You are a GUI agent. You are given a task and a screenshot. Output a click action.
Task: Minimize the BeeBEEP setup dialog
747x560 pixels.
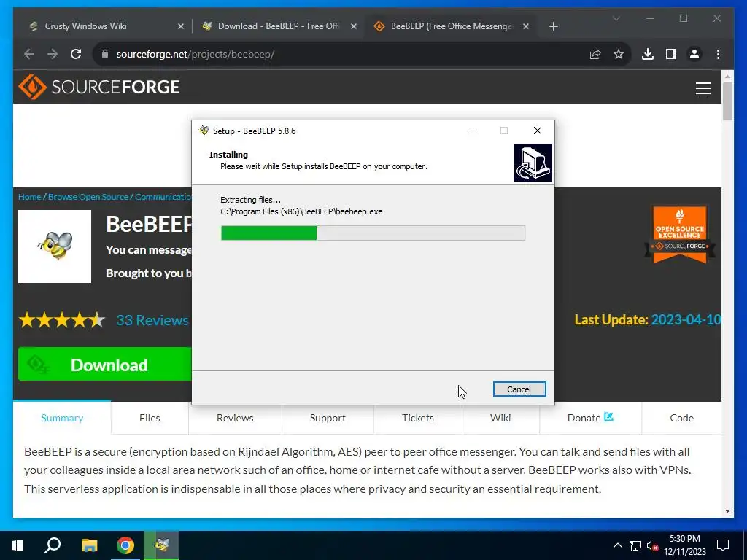471,131
